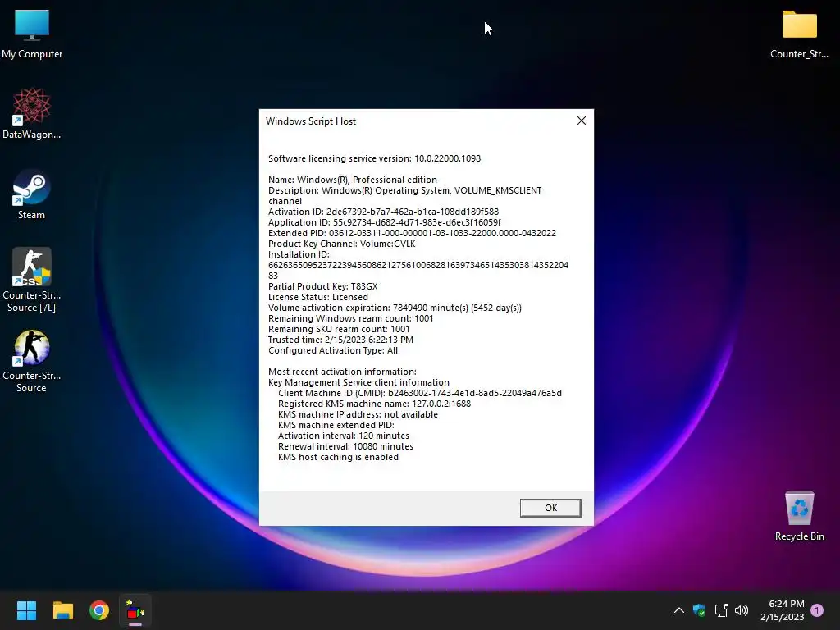Open the notification badge showing 1
The width and height of the screenshot is (840, 630).
pos(817,610)
